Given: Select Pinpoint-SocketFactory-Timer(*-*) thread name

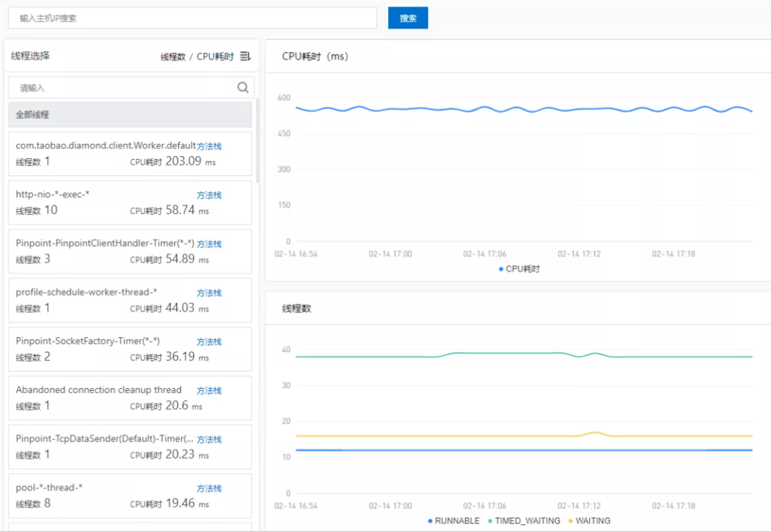Looking at the screenshot, I should (88, 341).
